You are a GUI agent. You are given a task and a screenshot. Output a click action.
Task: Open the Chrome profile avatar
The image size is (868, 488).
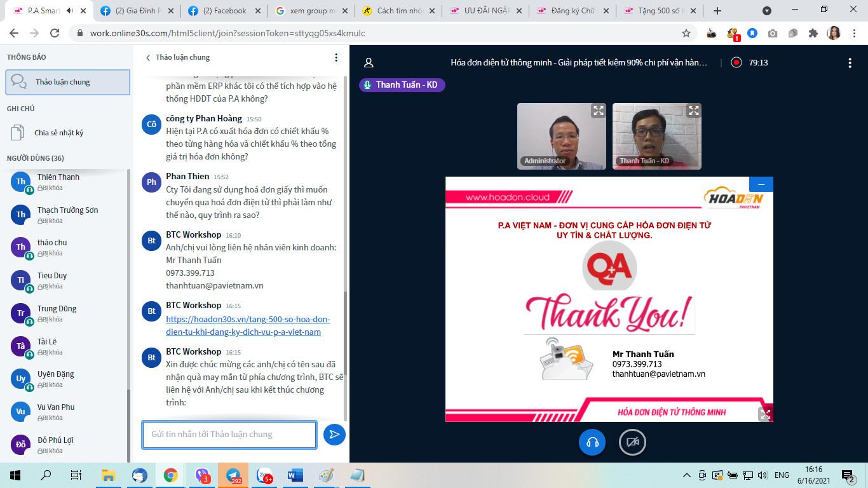[x=834, y=33]
